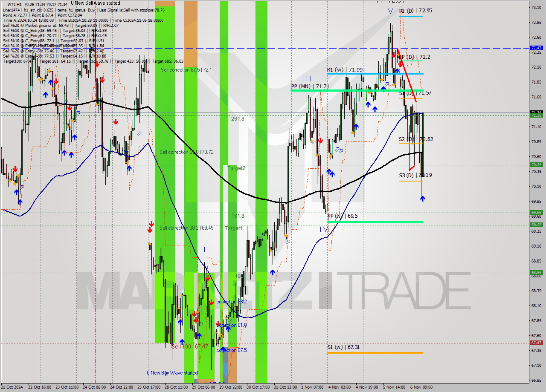Click the 'Target2' label
Screen dimensions: 546x392
click(236, 168)
